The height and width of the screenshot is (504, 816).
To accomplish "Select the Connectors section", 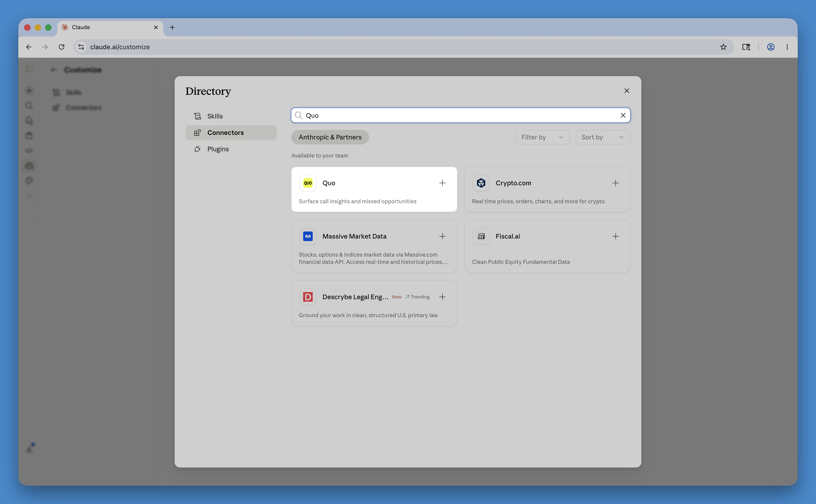I will [231, 133].
